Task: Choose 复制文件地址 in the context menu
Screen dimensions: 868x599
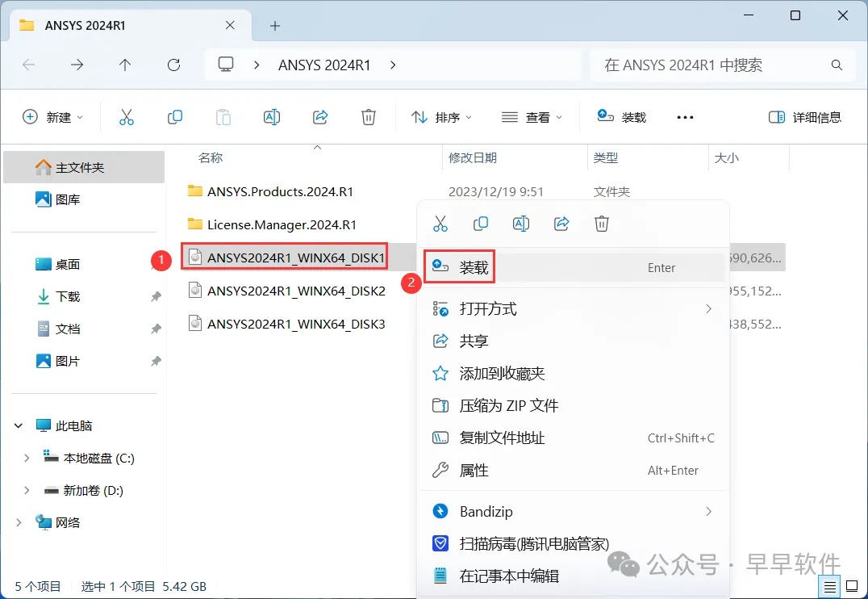Action: click(574, 438)
